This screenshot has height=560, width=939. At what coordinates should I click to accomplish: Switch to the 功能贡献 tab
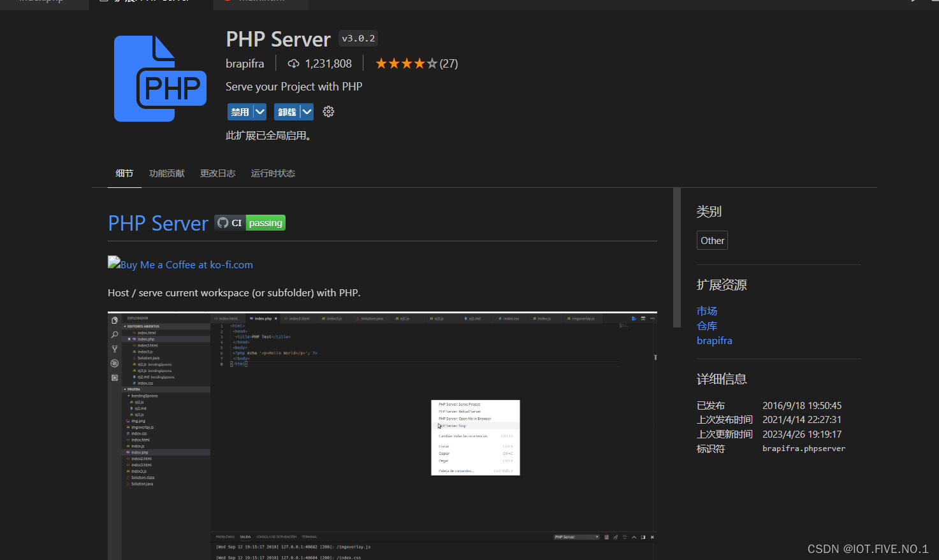tap(166, 173)
